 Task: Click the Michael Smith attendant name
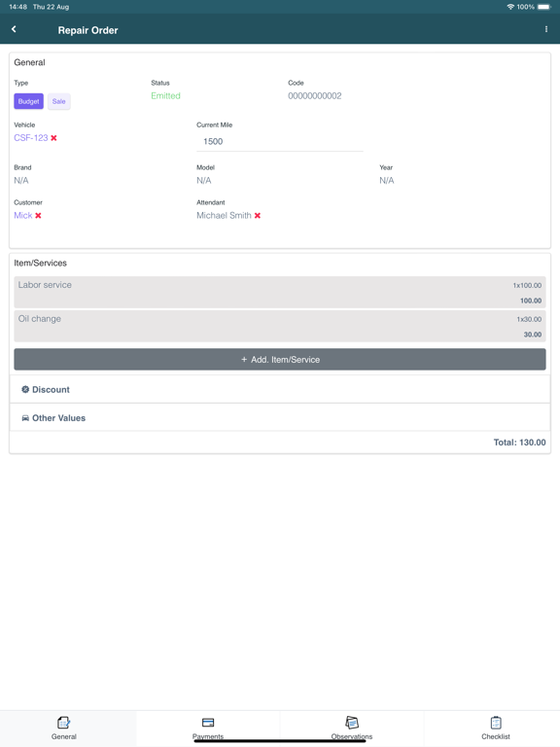click(224, 215)
